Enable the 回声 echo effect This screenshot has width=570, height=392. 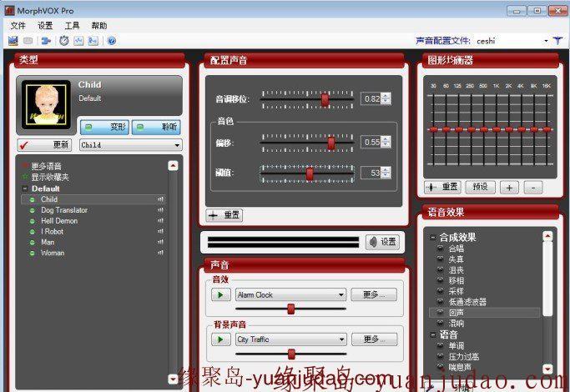click(440, 312)
